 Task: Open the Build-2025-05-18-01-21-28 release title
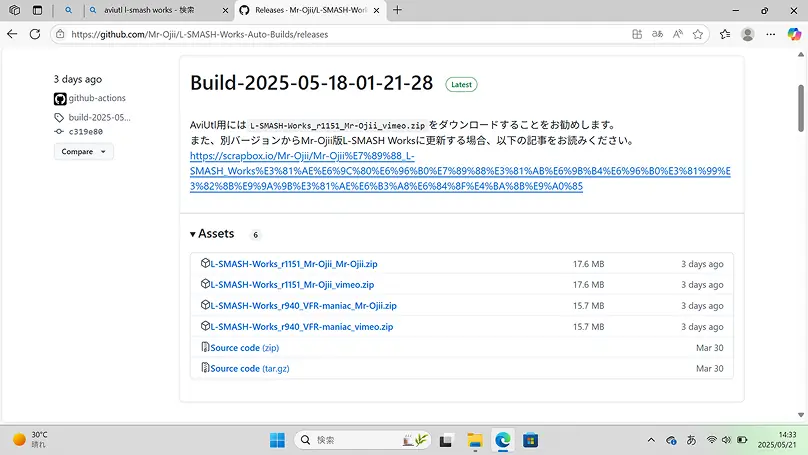point(311,83)
